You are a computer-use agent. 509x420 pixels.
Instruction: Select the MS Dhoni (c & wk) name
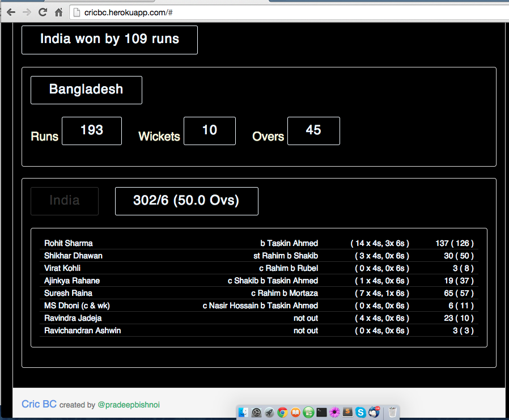pyautogui.click(x=77, y=306)
